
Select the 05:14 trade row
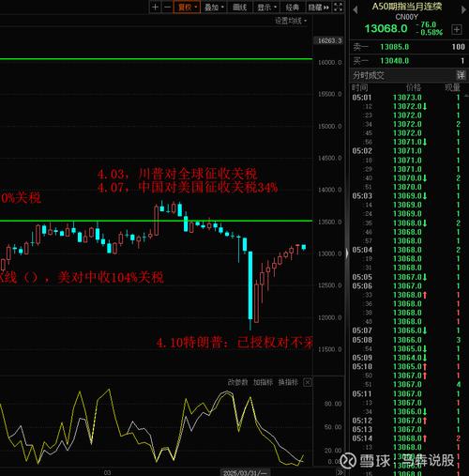point(406,438)
